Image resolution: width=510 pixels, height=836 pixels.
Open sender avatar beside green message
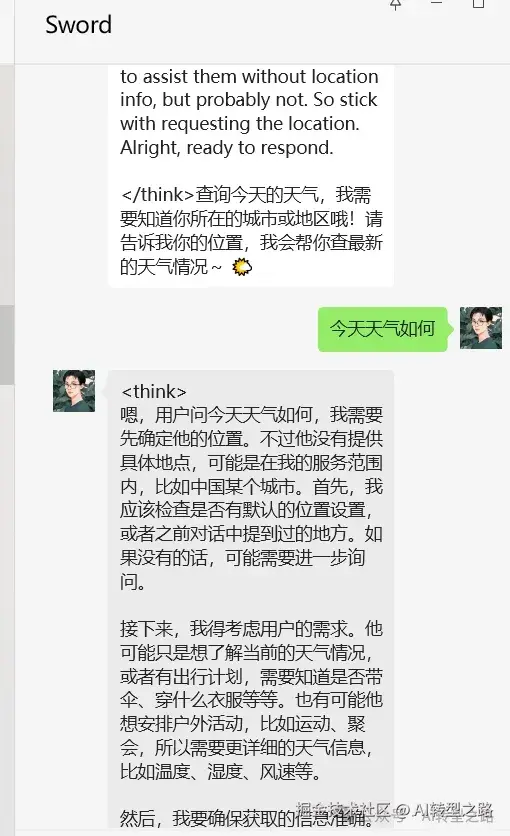point(481,328)
